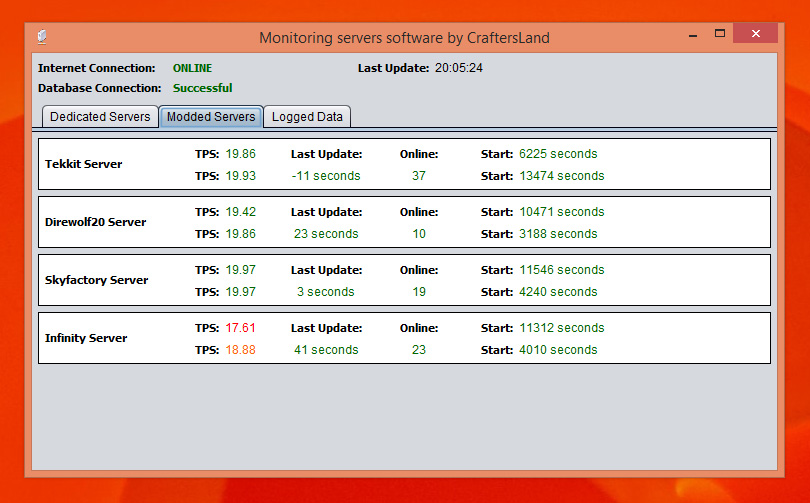Screen dimensions: 810x503
Task: Click the orange 18.88 TPS value
Action: tap(240, 350)
